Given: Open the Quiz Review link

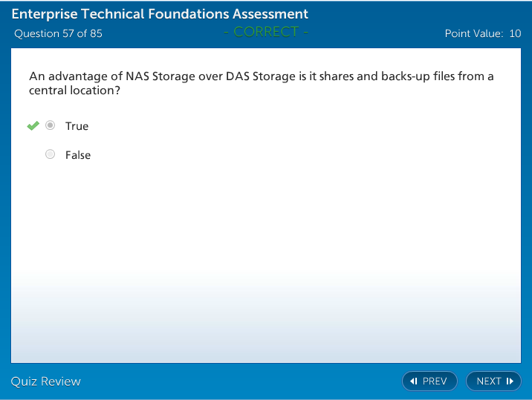Looking at the screenshot, I should [45, 381].
